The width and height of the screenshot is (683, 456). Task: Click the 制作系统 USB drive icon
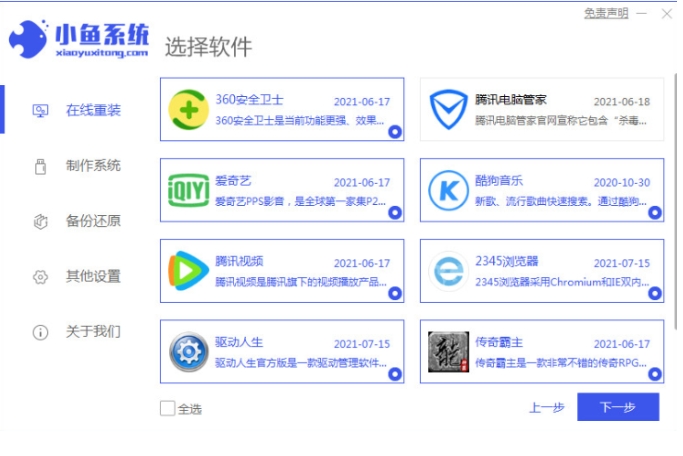pos(41,166)
